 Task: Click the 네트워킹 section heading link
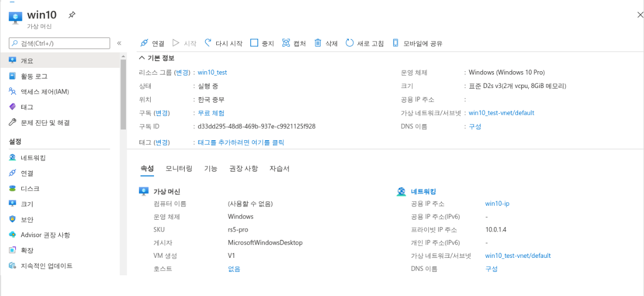click(423, 191)
